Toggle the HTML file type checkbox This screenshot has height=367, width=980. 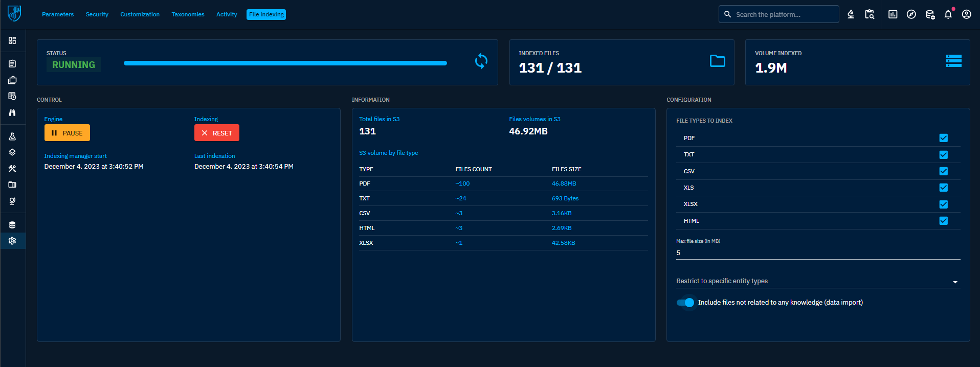click(x=943, y=221)
